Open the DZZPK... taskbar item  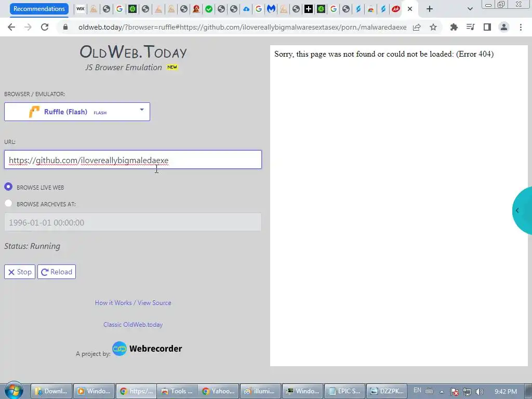point(387,391)
